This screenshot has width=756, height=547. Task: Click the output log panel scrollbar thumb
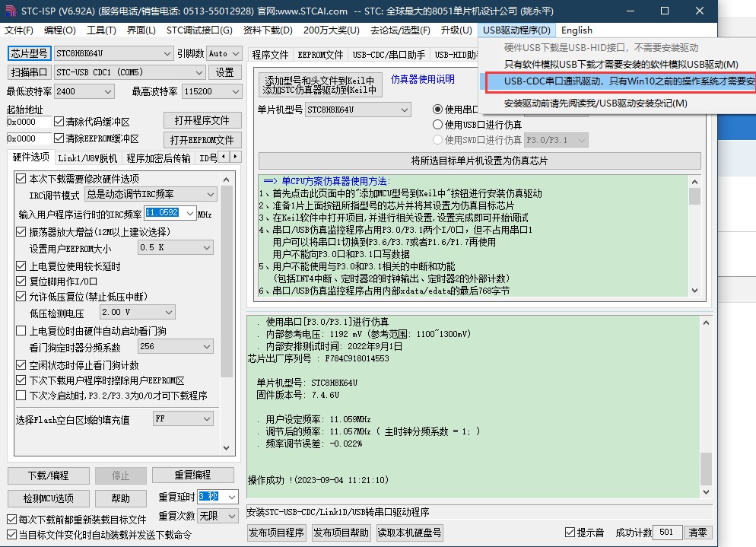point(706,469)
